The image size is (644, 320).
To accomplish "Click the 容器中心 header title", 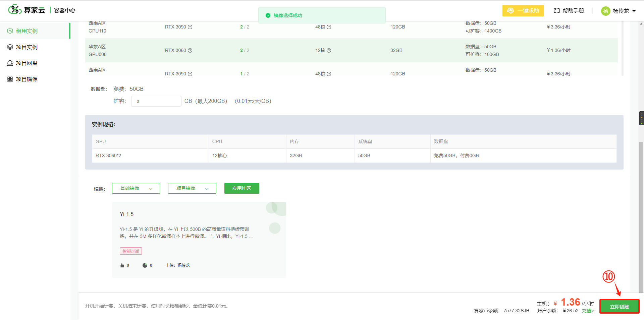I will [x=65, y=10].
